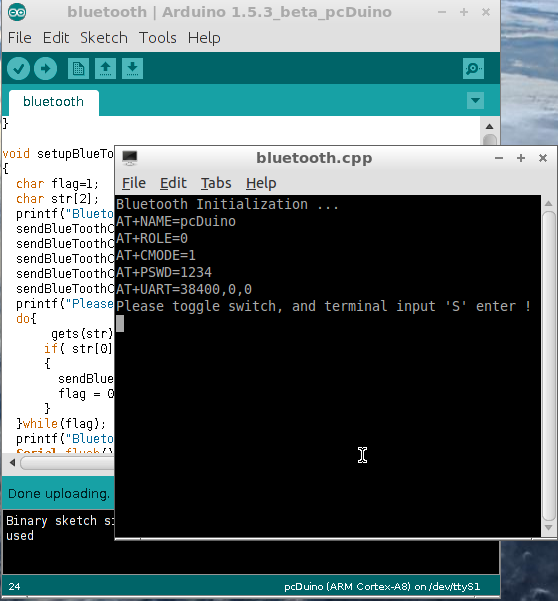This screenshot has width=558, height=601.
Task: Open Edit menu in bluetooth.cpp terminal
Action: point(173,183)
